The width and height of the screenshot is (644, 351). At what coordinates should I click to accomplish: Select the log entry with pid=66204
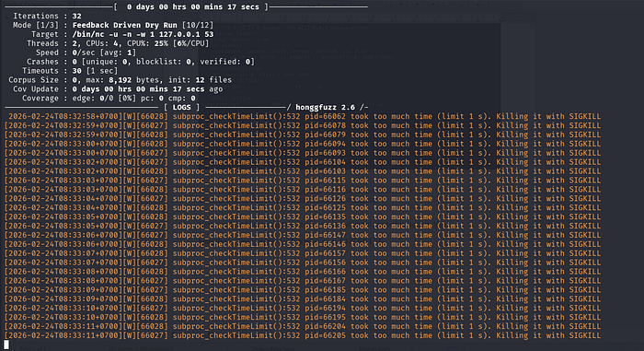click(303, 326)
